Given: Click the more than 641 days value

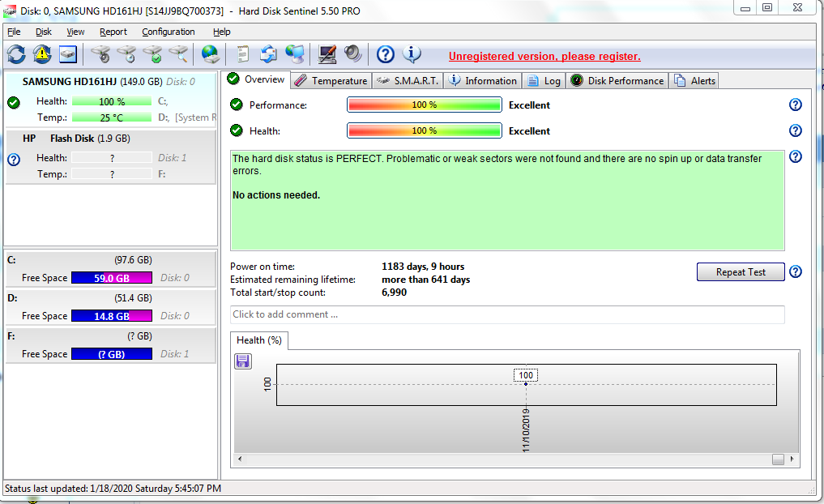Looking at the screenshot, I should [x=425, y=280].
